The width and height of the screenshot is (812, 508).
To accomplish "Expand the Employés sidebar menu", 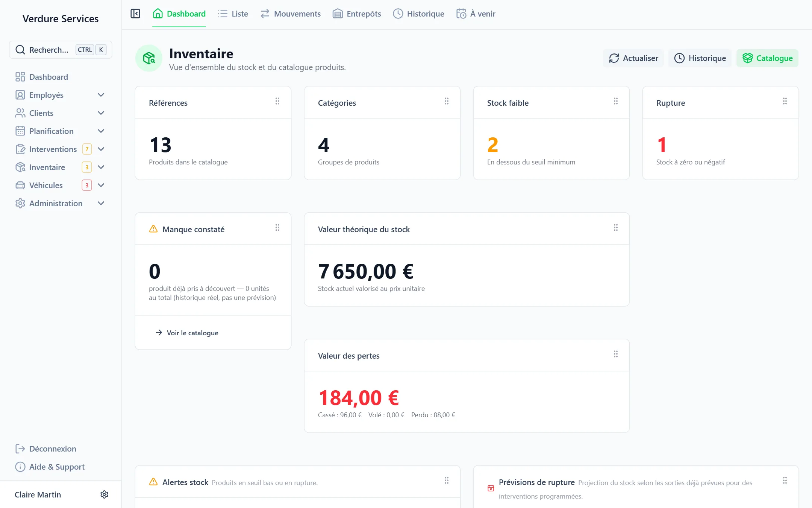I will [101, 95].
